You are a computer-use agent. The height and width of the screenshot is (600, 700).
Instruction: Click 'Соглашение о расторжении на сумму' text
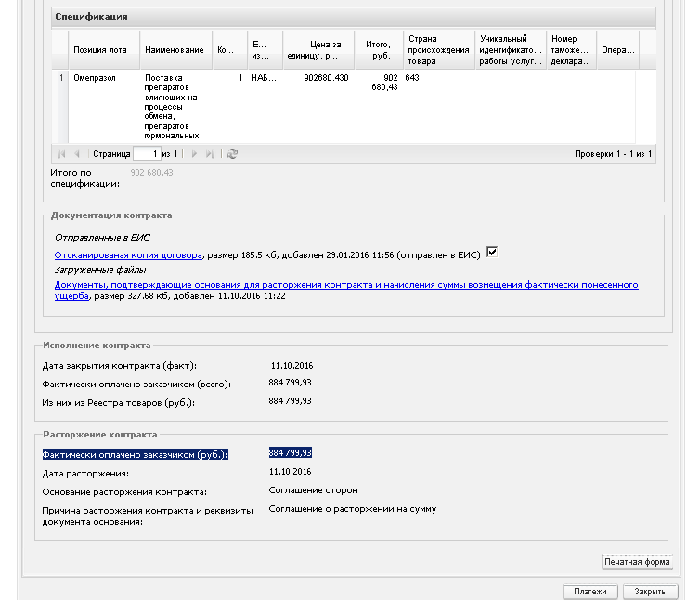(x=353, y=509)
